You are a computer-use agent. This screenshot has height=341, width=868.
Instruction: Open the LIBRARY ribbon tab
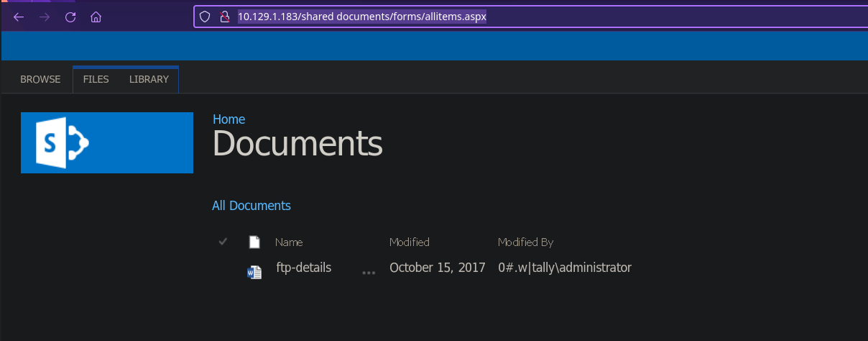click(149, 79)
